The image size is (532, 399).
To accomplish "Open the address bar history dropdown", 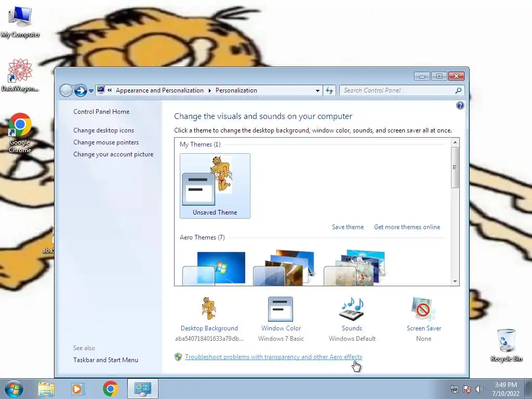I will [x=317, y=90].
